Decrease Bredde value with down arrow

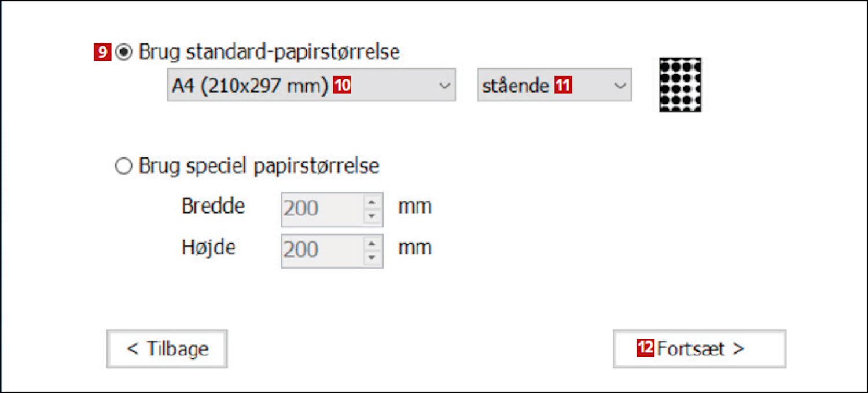[372, 216]
